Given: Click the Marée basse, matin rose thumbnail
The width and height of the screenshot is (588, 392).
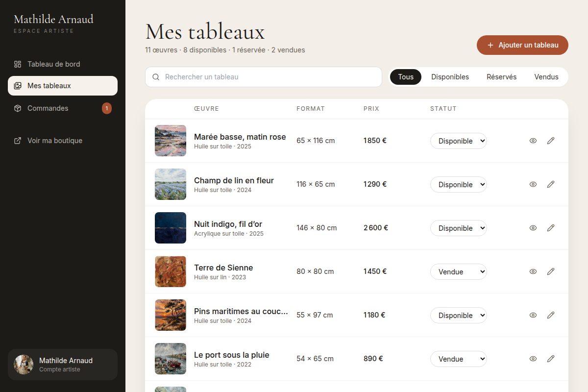Looking at the screenshot, I should coord(171,141).
